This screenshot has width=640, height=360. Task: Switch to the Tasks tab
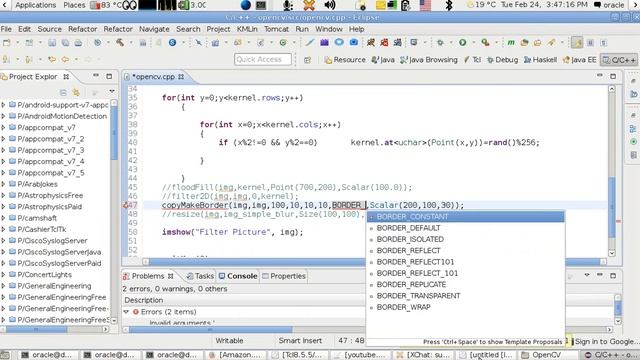click(200, 276)
